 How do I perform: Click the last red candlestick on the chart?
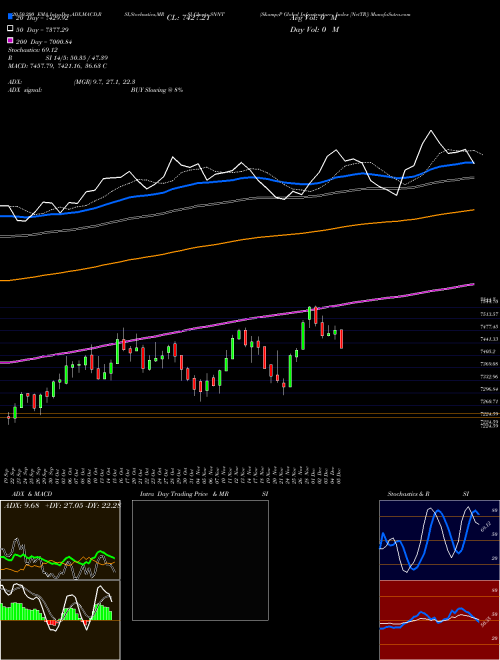[x=341, y=339]
